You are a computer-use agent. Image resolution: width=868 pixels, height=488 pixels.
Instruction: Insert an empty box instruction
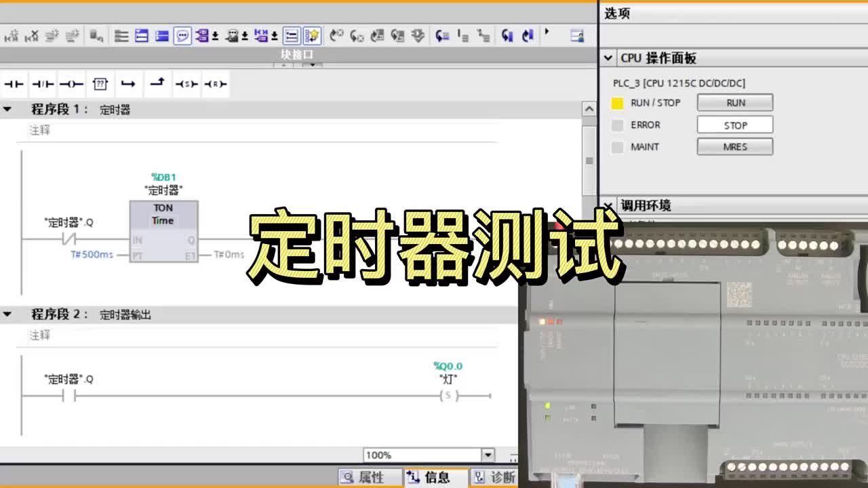[x=100, y=84]
